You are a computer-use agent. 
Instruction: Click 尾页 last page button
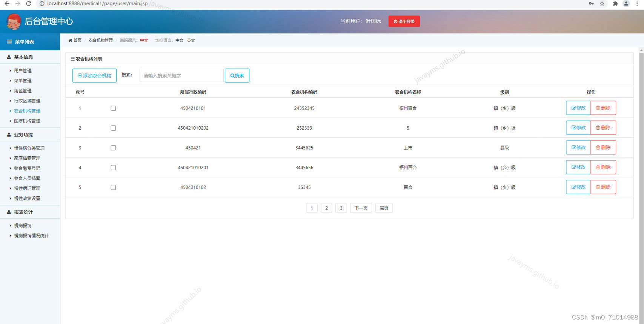384,208
